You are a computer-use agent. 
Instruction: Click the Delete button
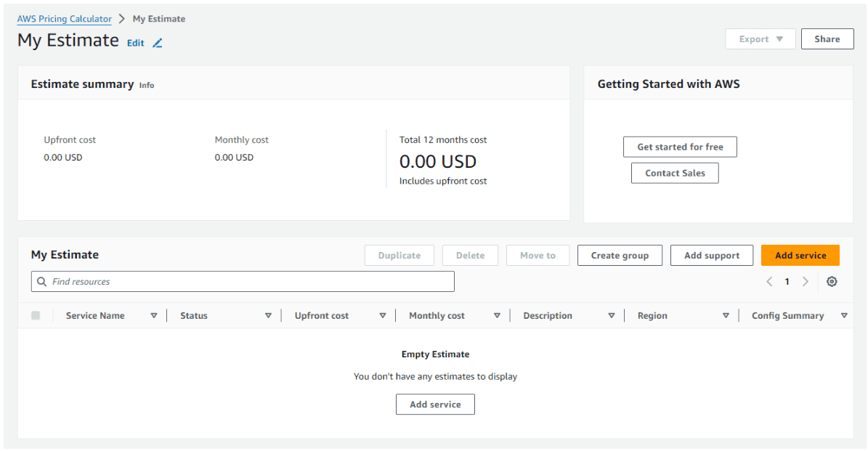(x=470, y=256)
